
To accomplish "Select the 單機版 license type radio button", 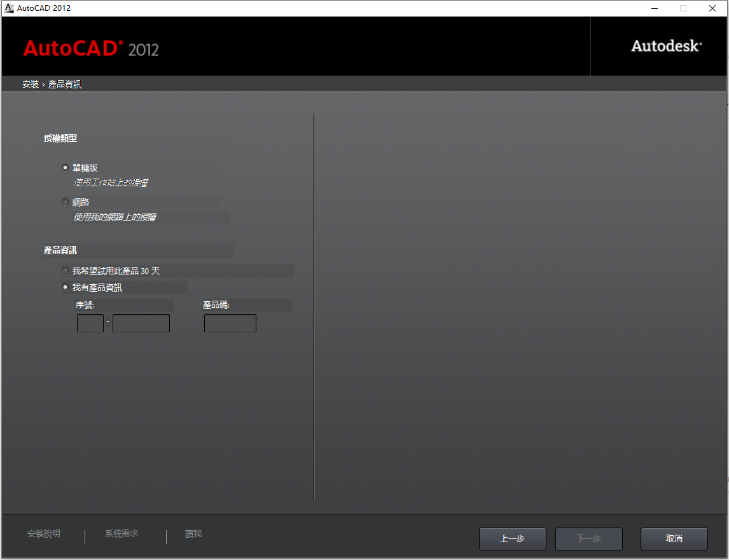I will tap(65, 168).
